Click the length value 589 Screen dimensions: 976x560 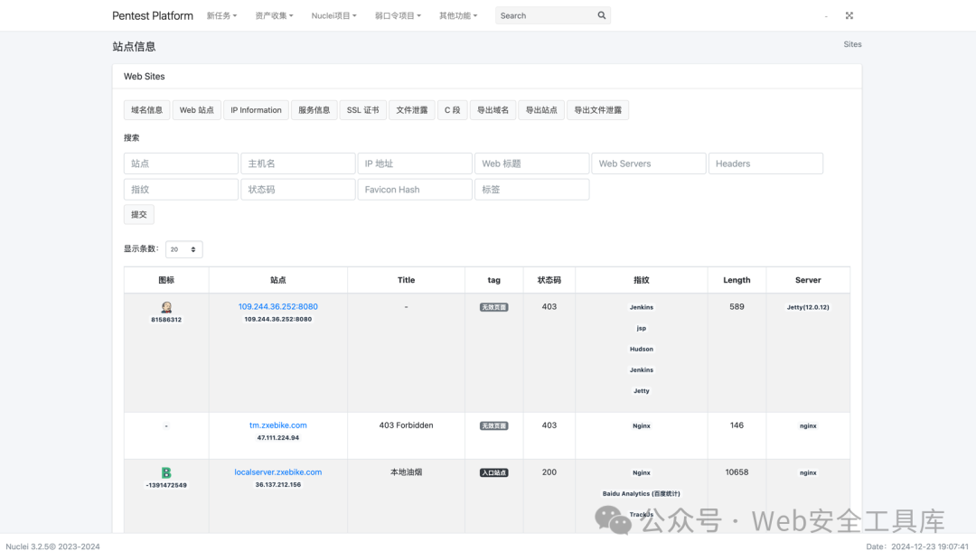pyautogui.click(x=737, y=307)
